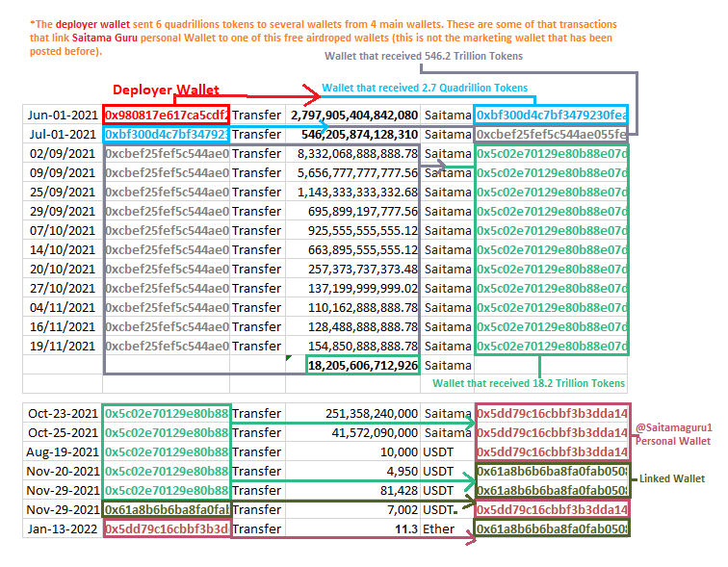Select the 7,002 USDT amount cell
Viewport: 728px width, 567px height.
tap(353, 510)
